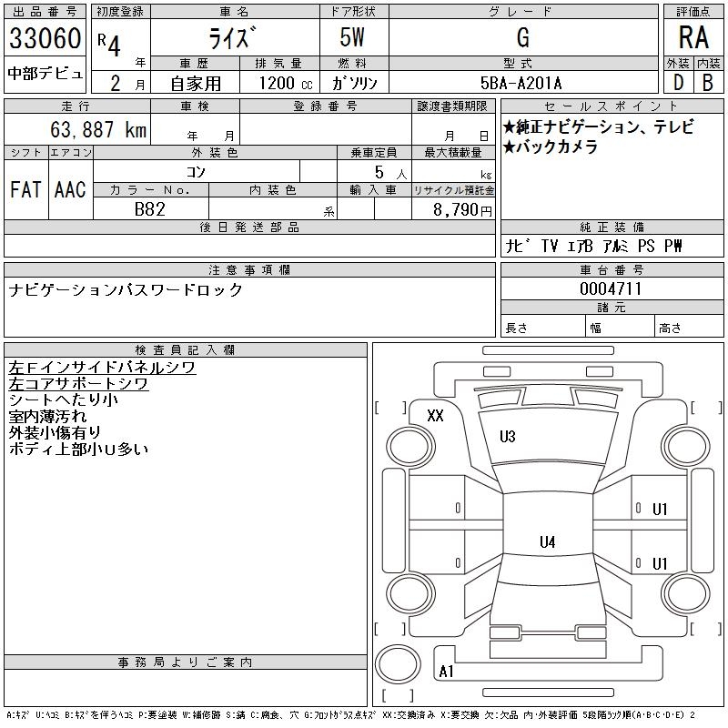728x728 pixels.
Task: Select the venue text 中部デビュー
Action: tap(45, 74)
